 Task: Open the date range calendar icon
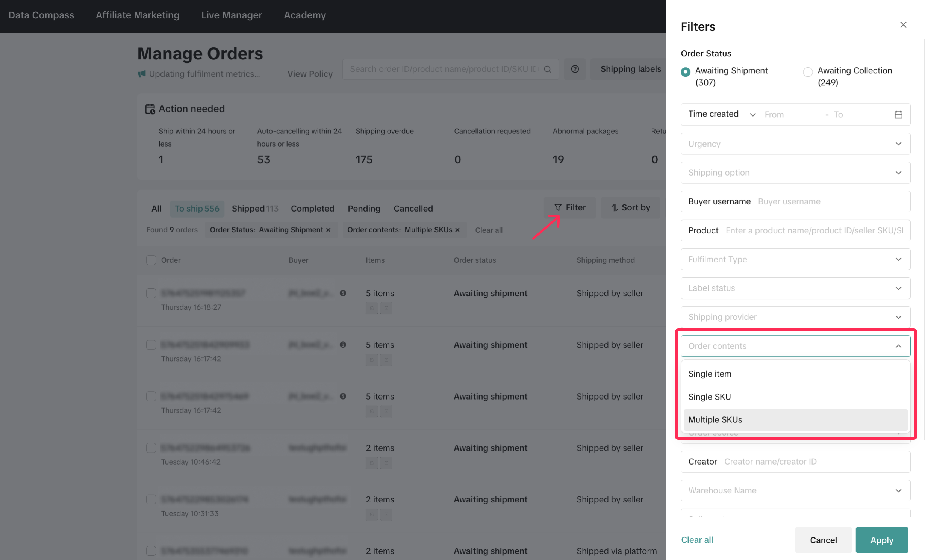click(x=898, y=115)
